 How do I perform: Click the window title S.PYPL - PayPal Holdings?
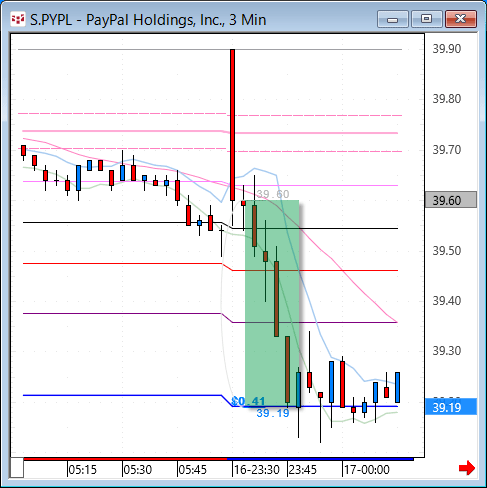click(148, 20)
